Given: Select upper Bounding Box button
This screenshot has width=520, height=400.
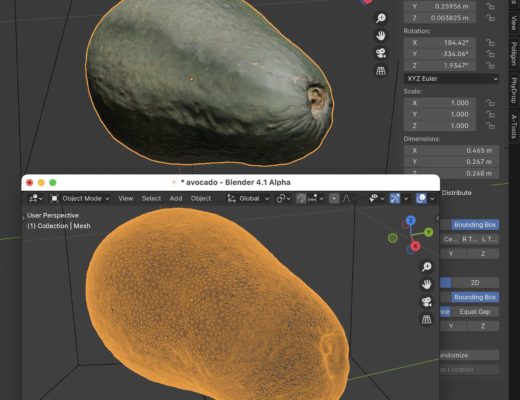Looking at the screenshot, I should coord(475,225).
